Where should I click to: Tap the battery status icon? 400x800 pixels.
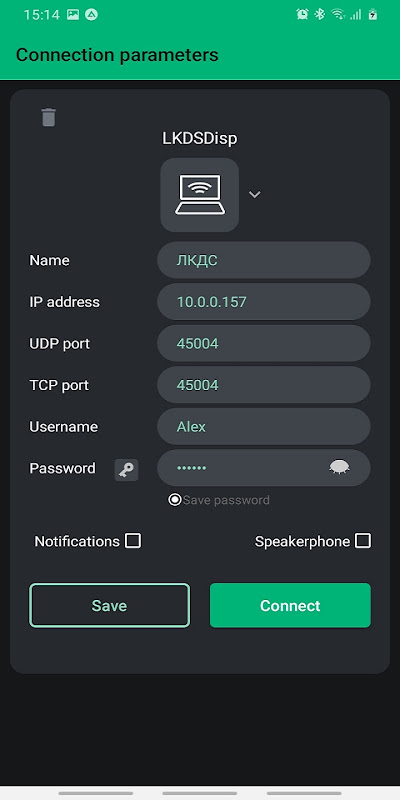pos(373,14)
